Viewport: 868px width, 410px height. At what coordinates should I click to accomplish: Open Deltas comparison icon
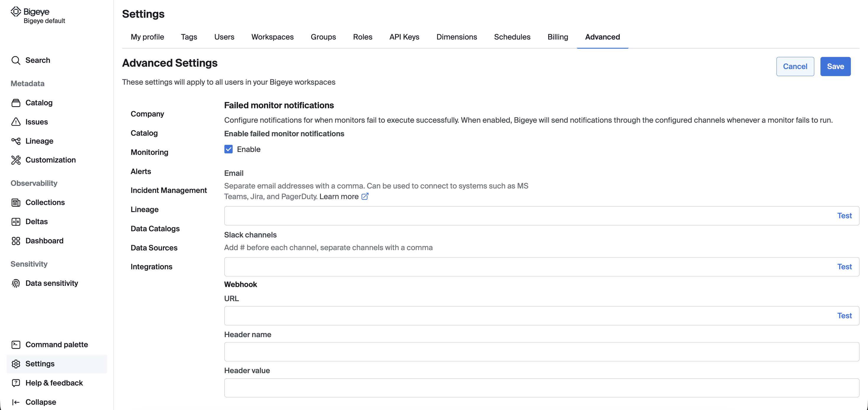pyautogui.click(x=16, y=222)
